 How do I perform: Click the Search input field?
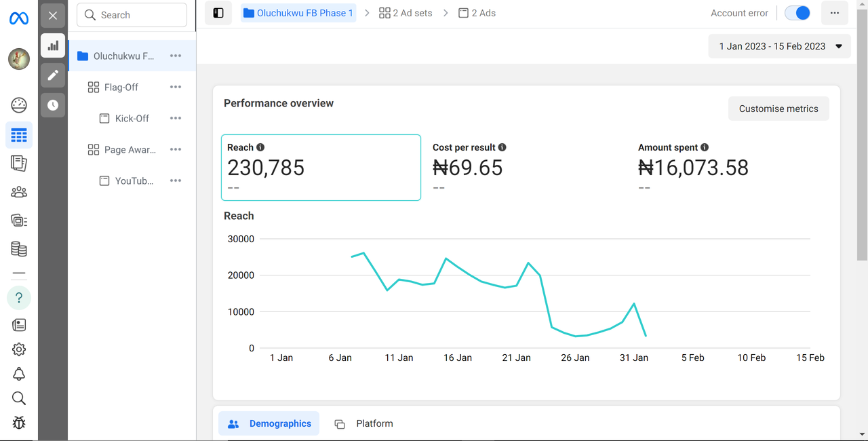click(x=132, y=15)
